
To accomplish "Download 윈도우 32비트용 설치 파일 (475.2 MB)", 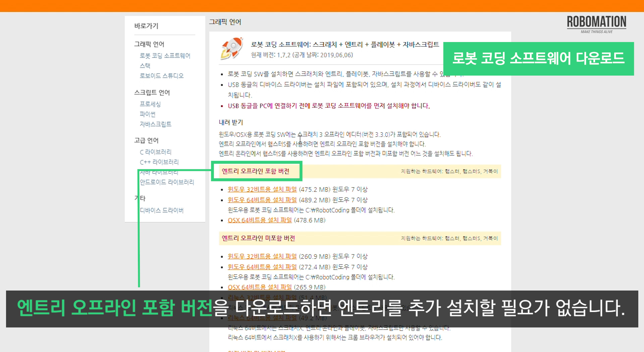I will point(262,189).
